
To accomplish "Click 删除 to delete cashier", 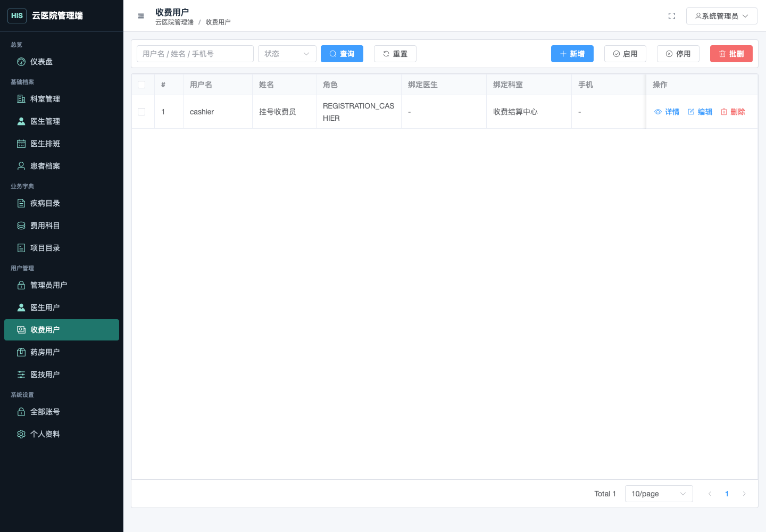I will coord(733,112).
